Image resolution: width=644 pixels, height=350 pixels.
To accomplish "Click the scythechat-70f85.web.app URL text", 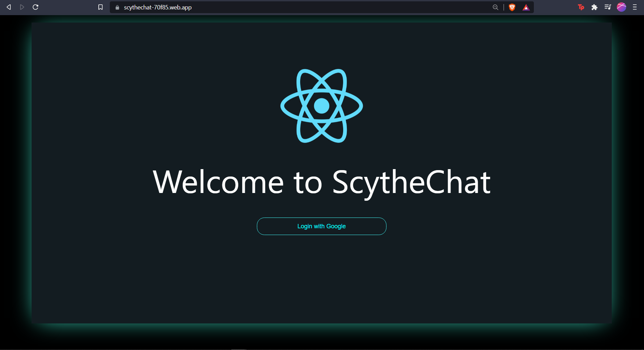I will [x=157, y=7].
